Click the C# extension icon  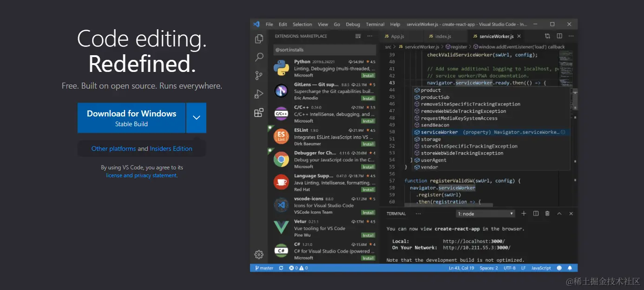click(281, 251)
